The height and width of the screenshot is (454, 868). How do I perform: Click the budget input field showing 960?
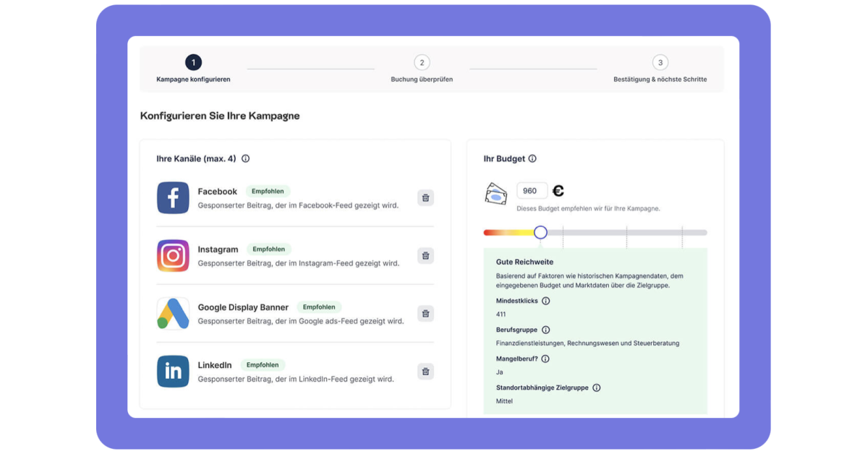532,191
